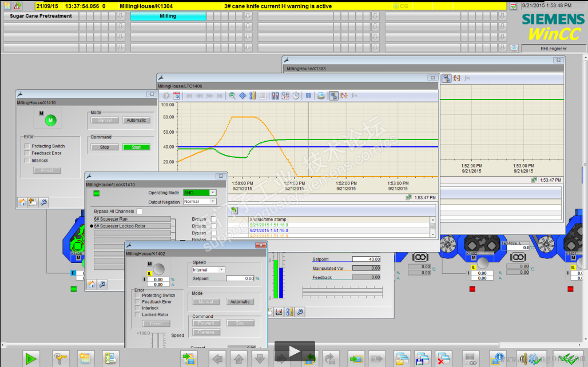
Task: Click Setpoint 40.00 field in LTC1406
Action: [x=367, y=259]
